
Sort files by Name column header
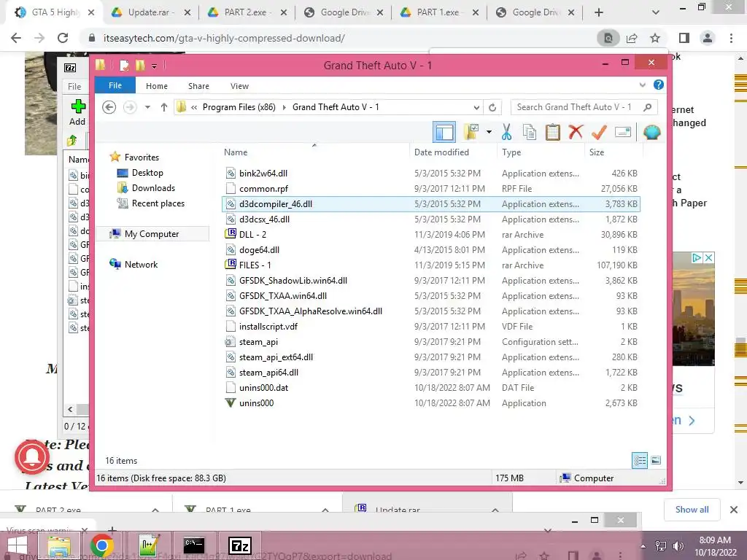pos(236,152)
